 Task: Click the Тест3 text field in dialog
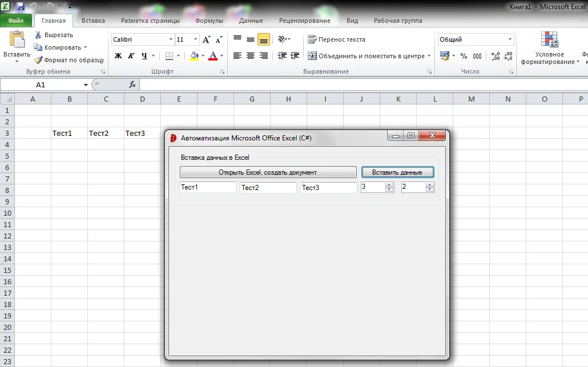[329, 187]
